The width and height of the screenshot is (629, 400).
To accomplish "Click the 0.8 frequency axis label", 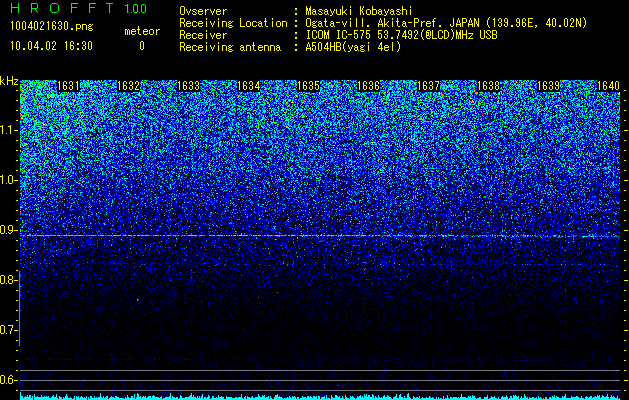I will [8, 280].
